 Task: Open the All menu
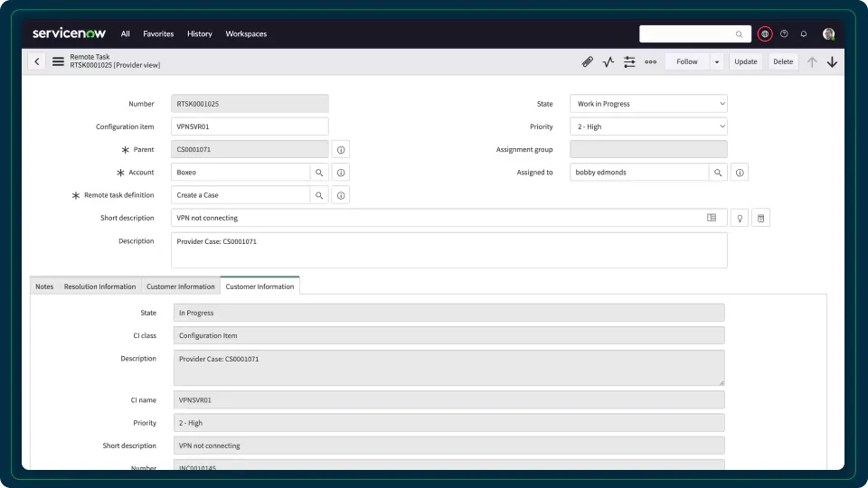point(126,33)
